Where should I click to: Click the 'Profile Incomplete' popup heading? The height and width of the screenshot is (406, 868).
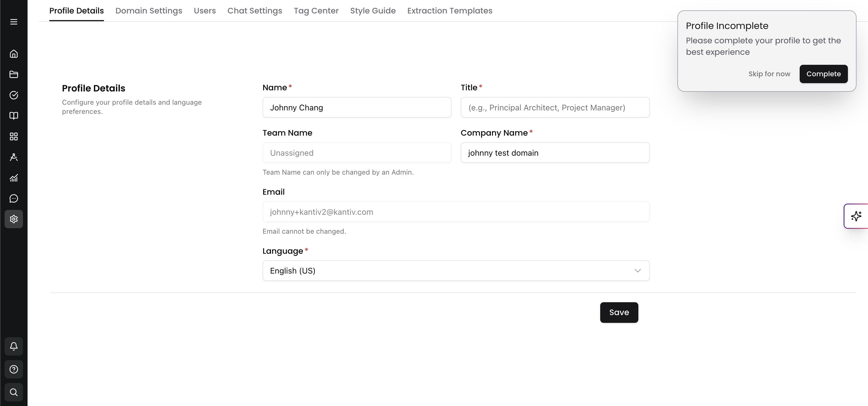click(x=727, y=26)
